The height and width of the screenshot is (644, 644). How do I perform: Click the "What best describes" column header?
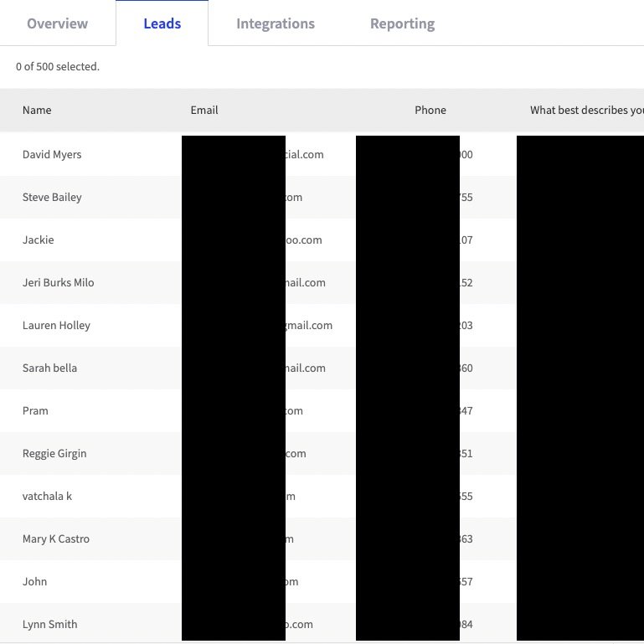pos(586,110)
